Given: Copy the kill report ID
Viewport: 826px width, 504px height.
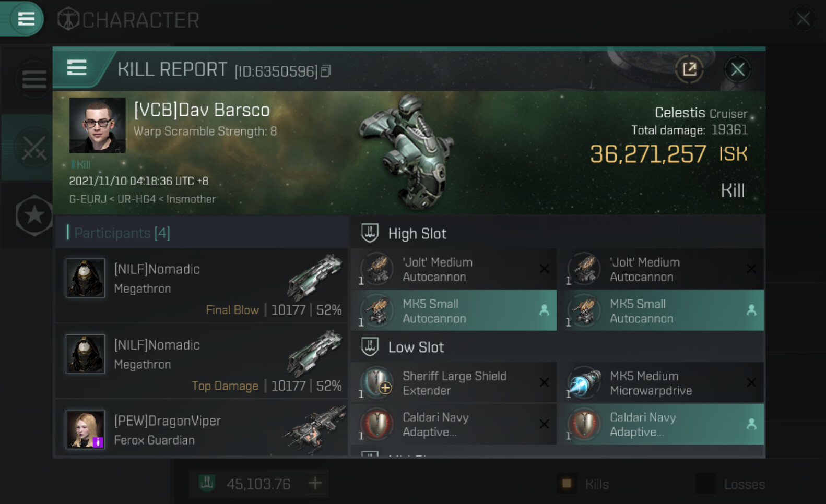Looking at the screenshot, I should pos(326,71).
